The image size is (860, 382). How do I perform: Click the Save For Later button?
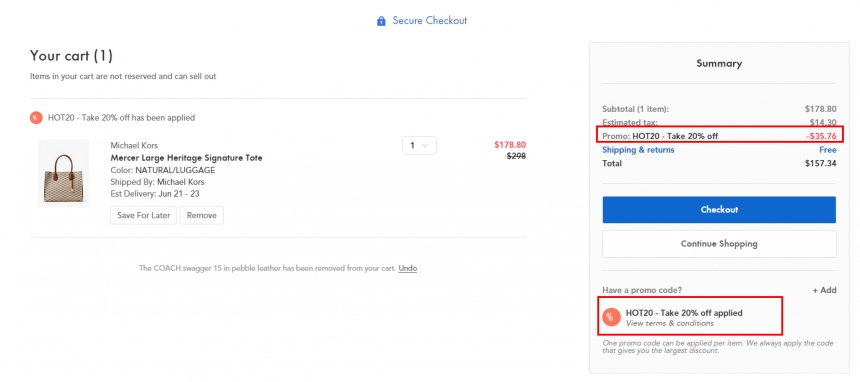(x=144, y=215)
